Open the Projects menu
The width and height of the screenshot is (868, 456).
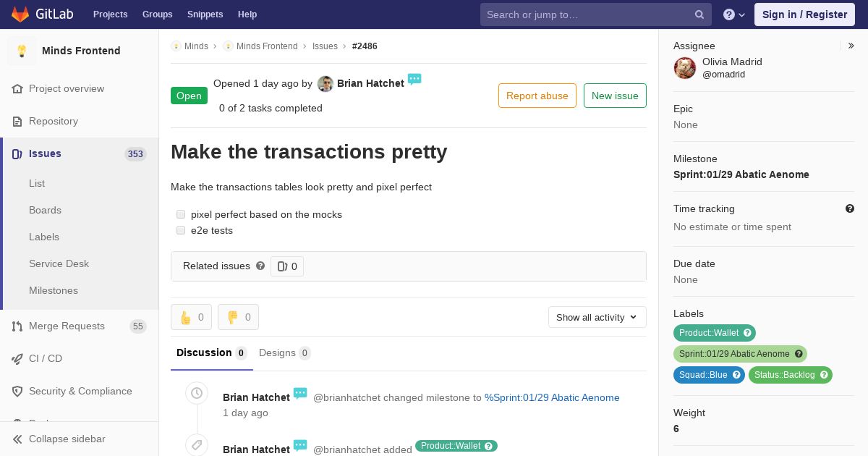pyautogui.click(x=110, y=14)
